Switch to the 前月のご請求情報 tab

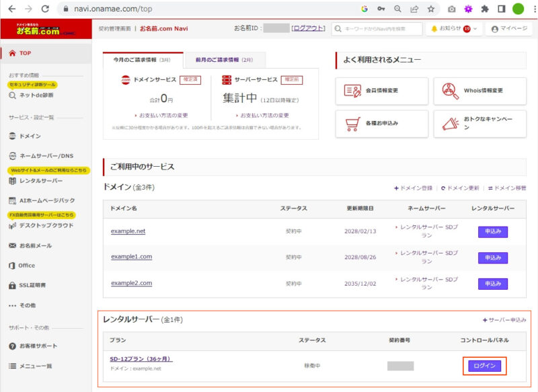(225, 60)
